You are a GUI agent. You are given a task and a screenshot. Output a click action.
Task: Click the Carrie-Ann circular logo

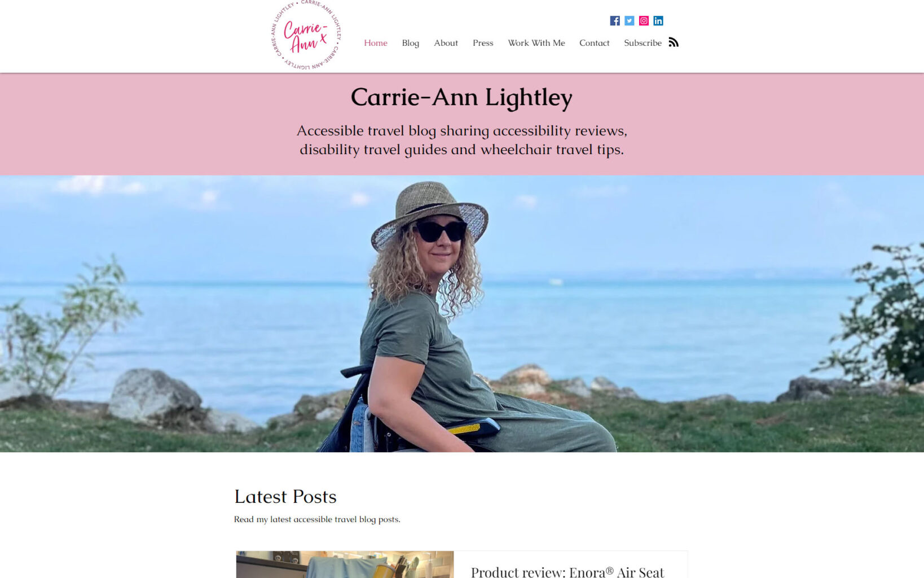click(x=306, y=36)
